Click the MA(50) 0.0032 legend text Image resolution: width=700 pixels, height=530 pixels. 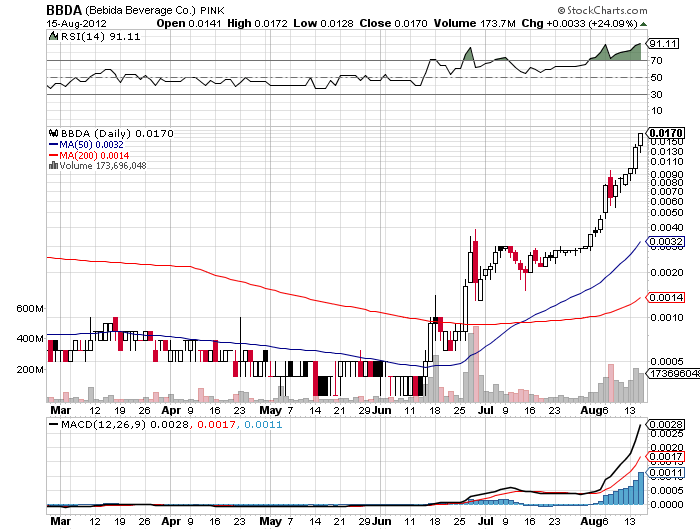click(x=91, y=144)
